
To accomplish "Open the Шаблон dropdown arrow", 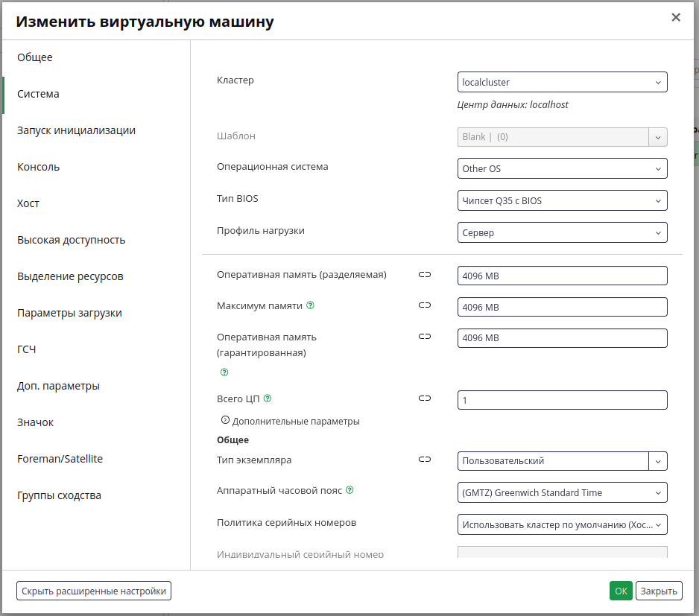I will pyautogui.click(x=658, y=137).
